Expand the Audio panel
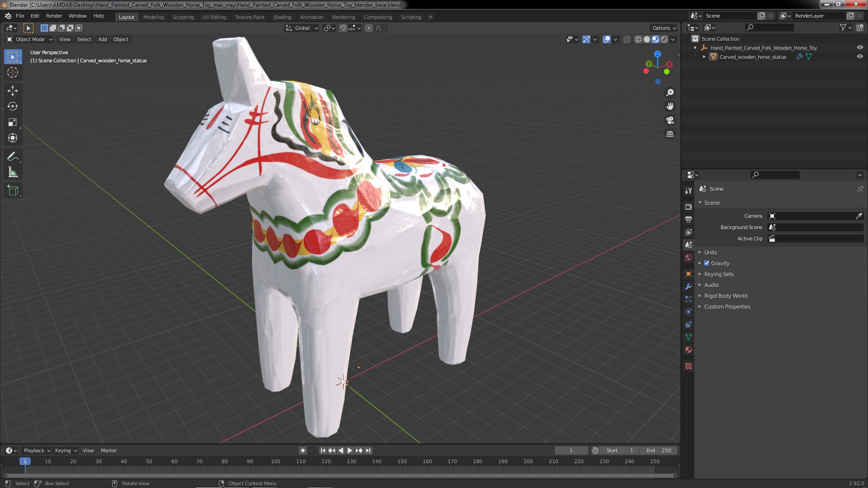This screenshot has height=488, width=868. point(711,285)
